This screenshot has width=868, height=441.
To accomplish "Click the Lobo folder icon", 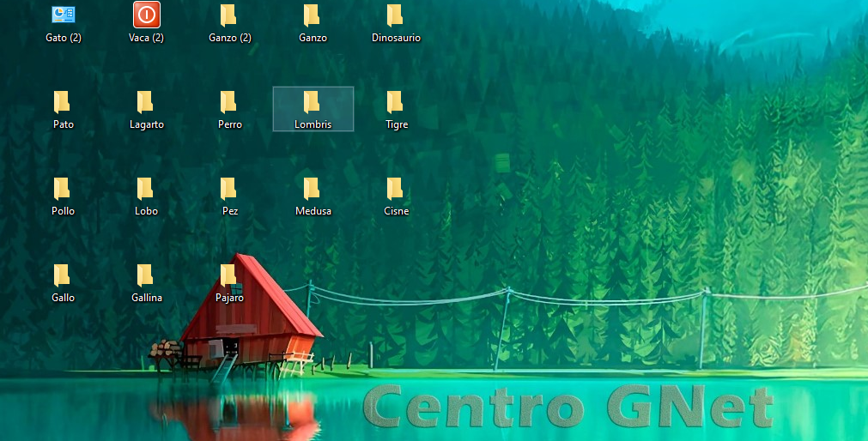I will (x=145, y=189).
